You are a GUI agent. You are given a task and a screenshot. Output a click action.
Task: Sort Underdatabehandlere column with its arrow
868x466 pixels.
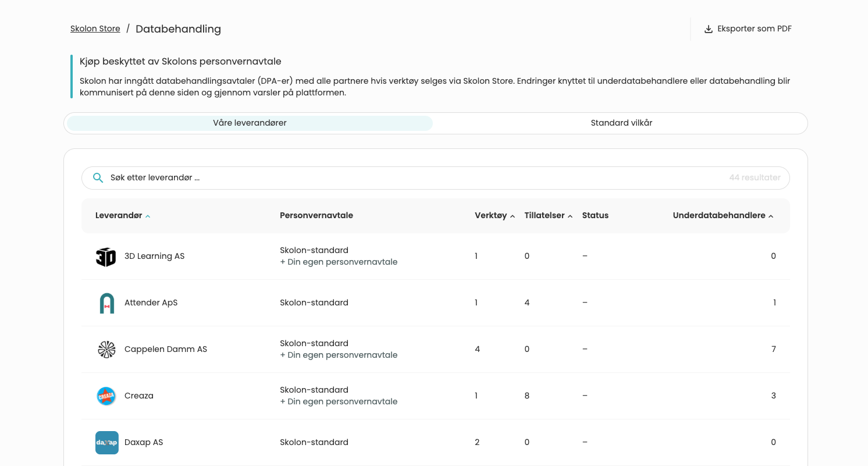(x=771, y=216)
